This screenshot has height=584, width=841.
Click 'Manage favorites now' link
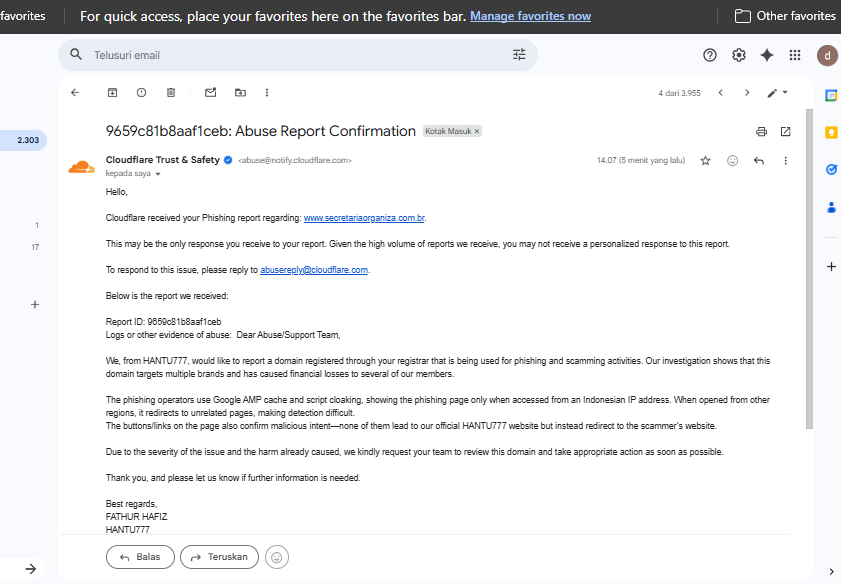coord(530,16)
